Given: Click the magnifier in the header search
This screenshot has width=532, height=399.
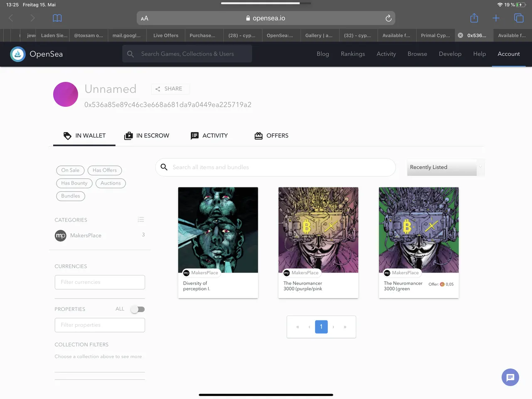Looking at the screenshot, I should coord(131,54).
